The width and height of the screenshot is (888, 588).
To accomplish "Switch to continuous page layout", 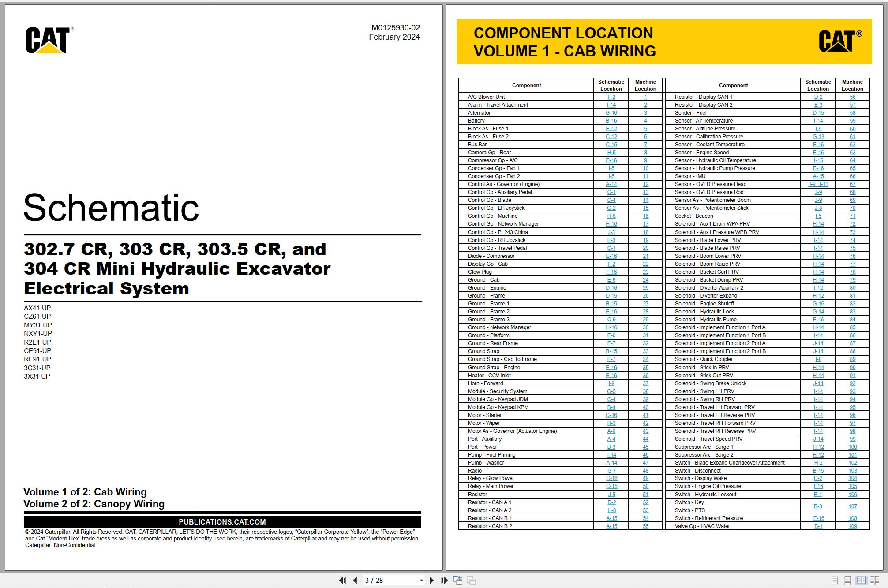I will (x=847, y=581).
